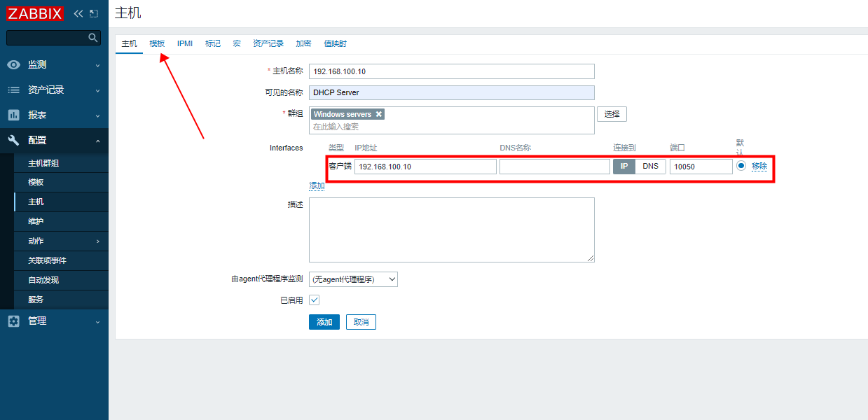Switch to the IPMI tab

coord(185,43)
